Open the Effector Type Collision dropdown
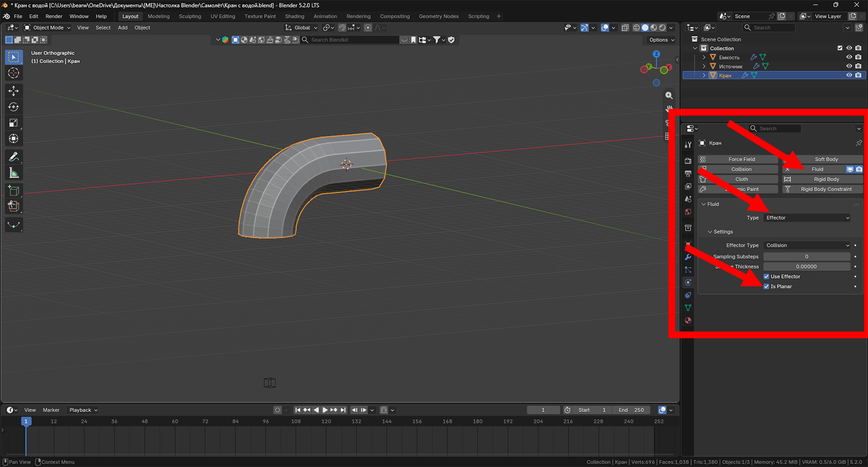 coord(807,245)
